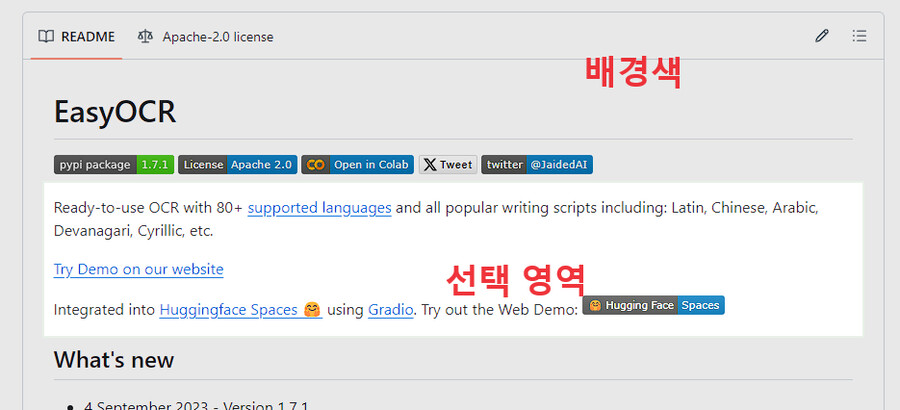Open the supported languages link

click(x=320, y=207)
